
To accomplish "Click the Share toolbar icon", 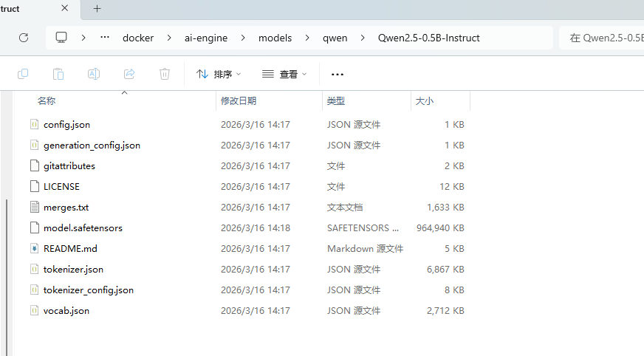I will [x=129, y=74].
